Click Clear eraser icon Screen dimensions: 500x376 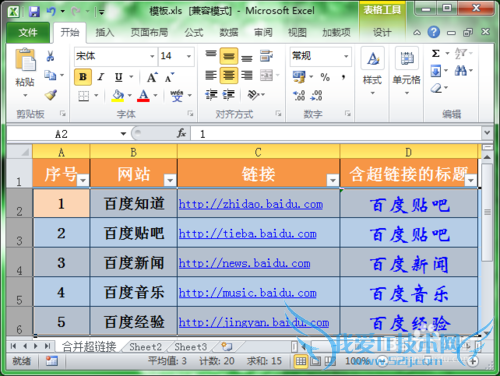[436, 88]
